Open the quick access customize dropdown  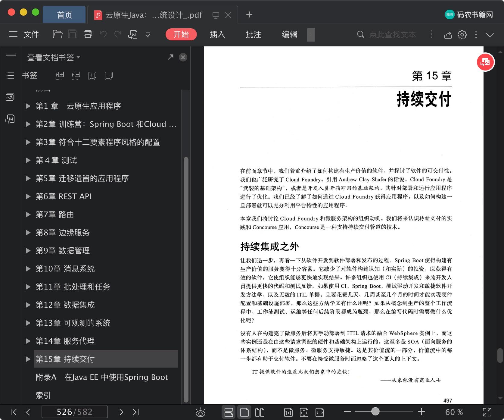[x=148, y=35]
